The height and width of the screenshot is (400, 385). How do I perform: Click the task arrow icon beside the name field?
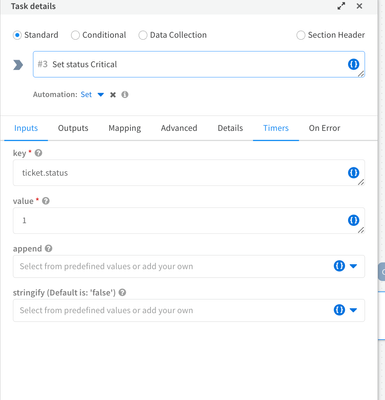pyautogui.click(x=18, y=65)
